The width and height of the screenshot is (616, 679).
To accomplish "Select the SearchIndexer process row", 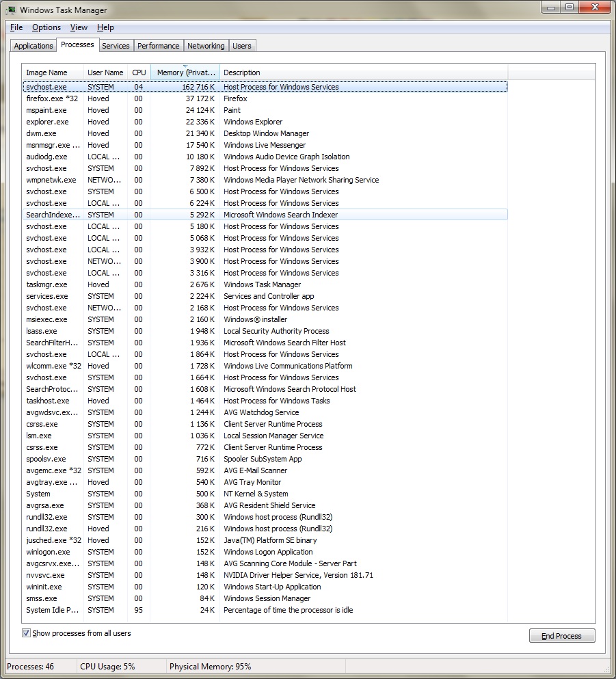I will tap(265, 215).
